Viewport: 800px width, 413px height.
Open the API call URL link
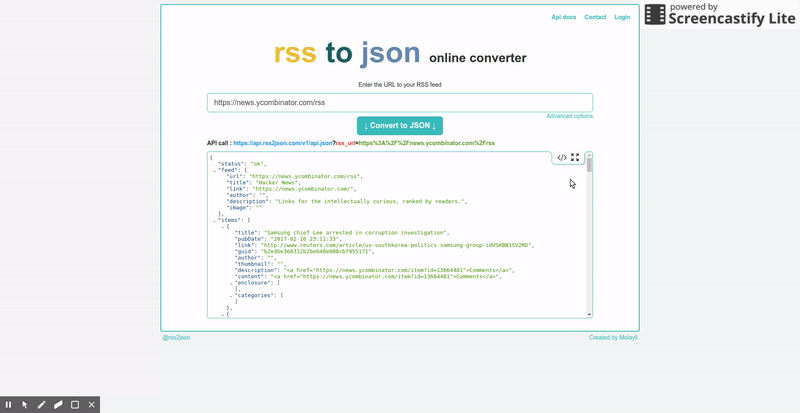[x=364, y=143]
